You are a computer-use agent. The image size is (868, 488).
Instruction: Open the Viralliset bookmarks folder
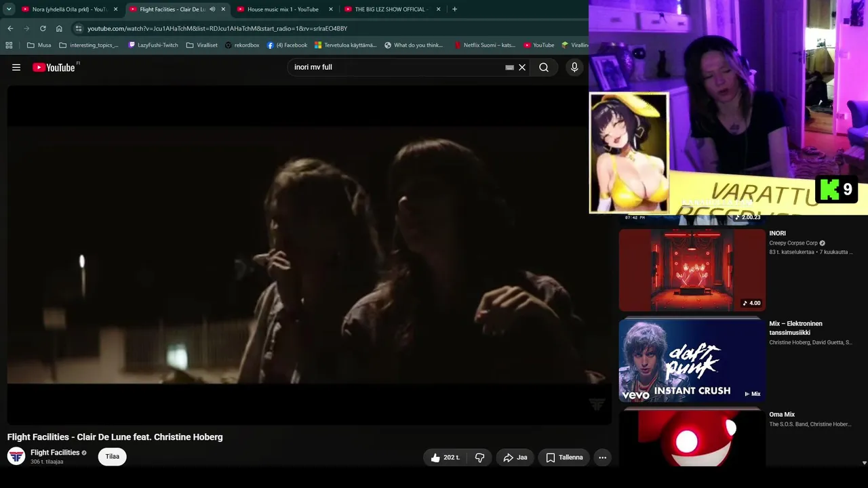tap(202, 45)
